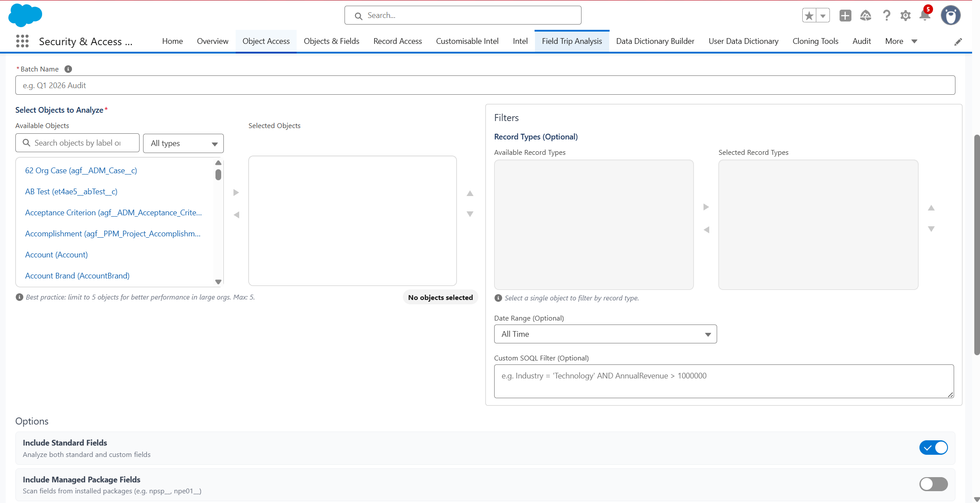Move record type back to Available Record Types

pyautogui.click(x=706, y=230)
